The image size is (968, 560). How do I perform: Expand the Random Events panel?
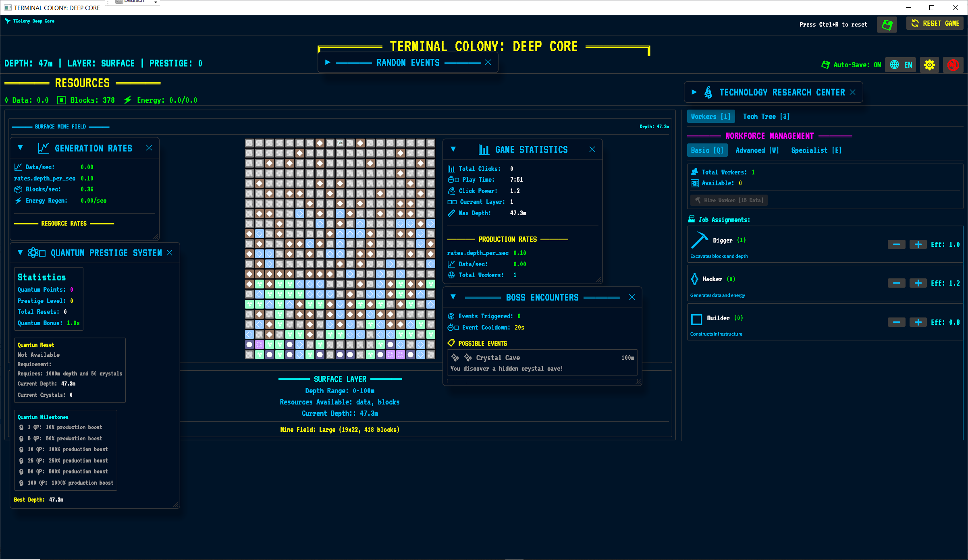click(x=328, y=62)
